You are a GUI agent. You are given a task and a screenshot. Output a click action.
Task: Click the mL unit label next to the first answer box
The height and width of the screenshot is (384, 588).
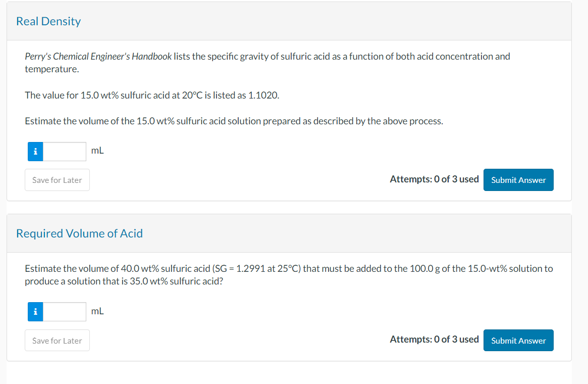click(x=98, y=150)
